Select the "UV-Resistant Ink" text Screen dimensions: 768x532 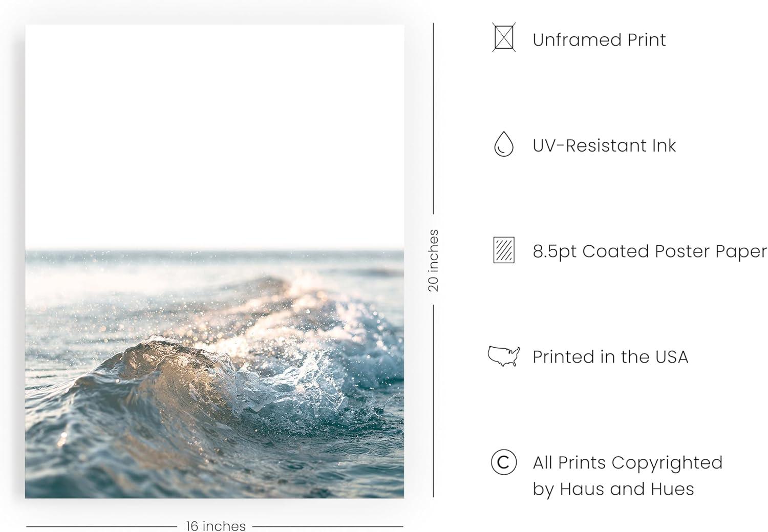coord(604,146)
